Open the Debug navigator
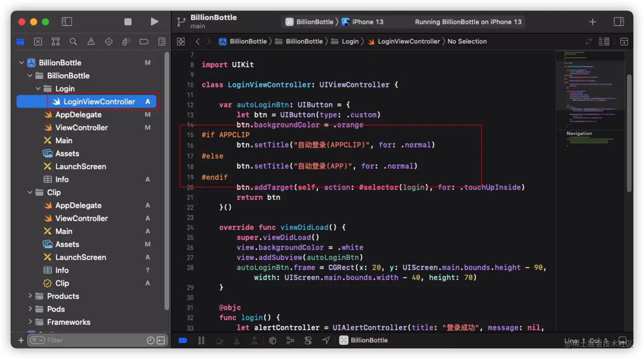This screenshot has height=359, width=644. click(x=126, y=42)
